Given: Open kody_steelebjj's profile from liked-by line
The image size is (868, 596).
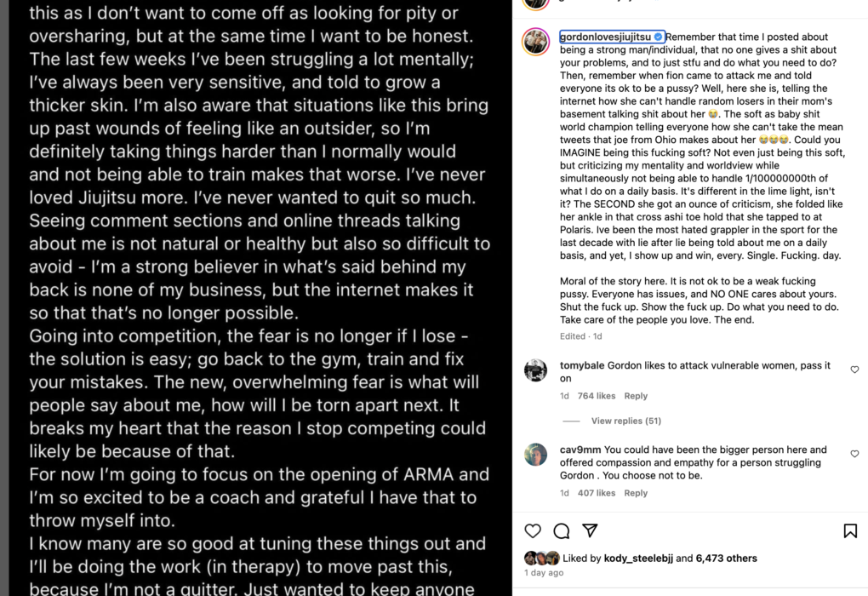Looking at the screenshot, I should [639, 559].
